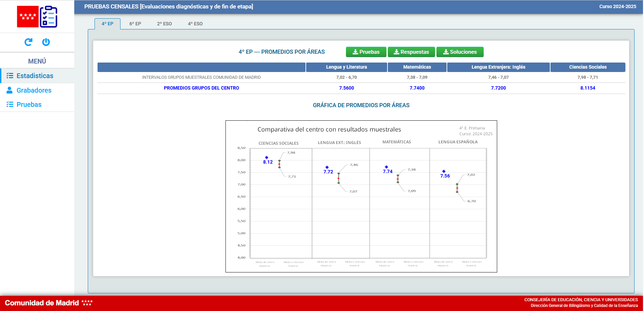The height and width of the screenshot is (311, 644).
Task: Click the Comunidad de Madrid red flag logo
Action: coord(28,17)
